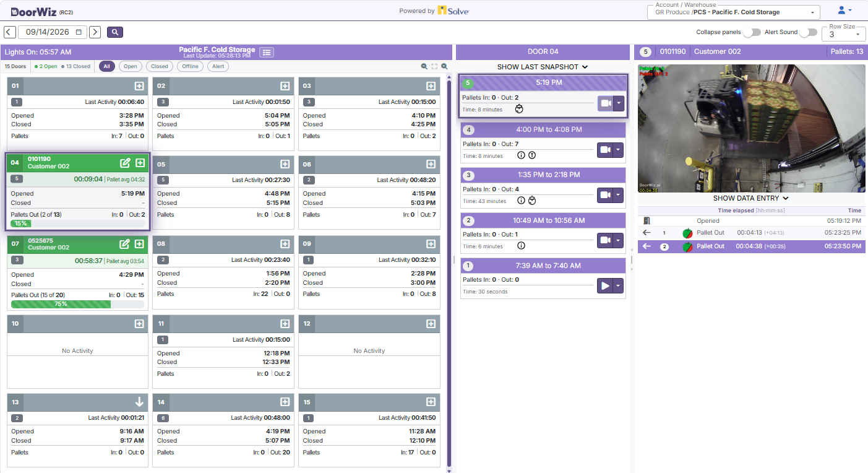868x473 pixels.
Task: Toggle the Collapse panels switch
Action: (752, 32)
